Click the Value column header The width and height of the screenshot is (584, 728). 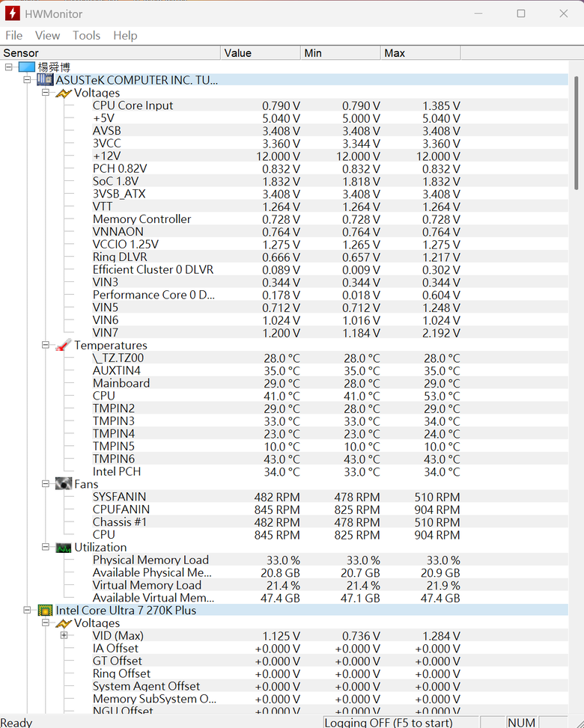point(260,53)
